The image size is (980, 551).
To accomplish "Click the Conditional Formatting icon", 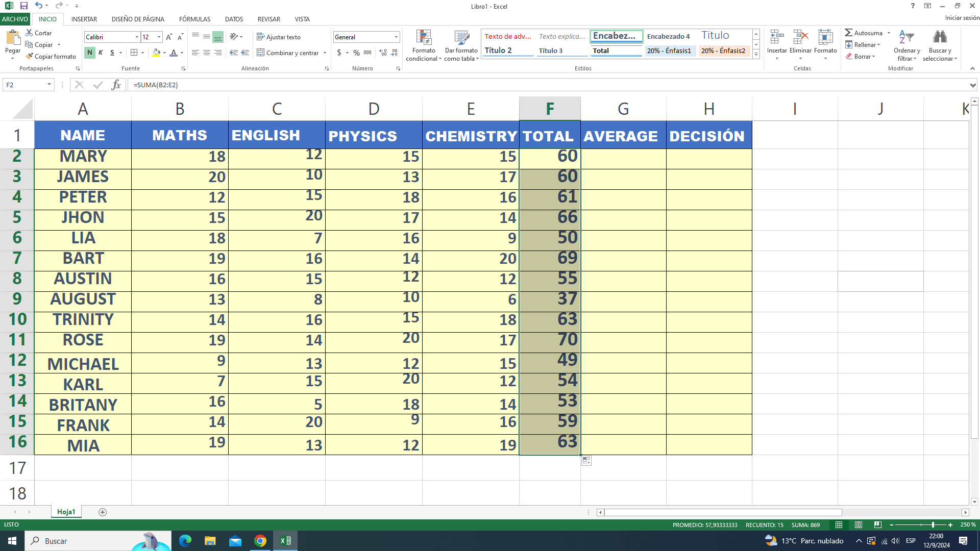I will click(424, 38).
